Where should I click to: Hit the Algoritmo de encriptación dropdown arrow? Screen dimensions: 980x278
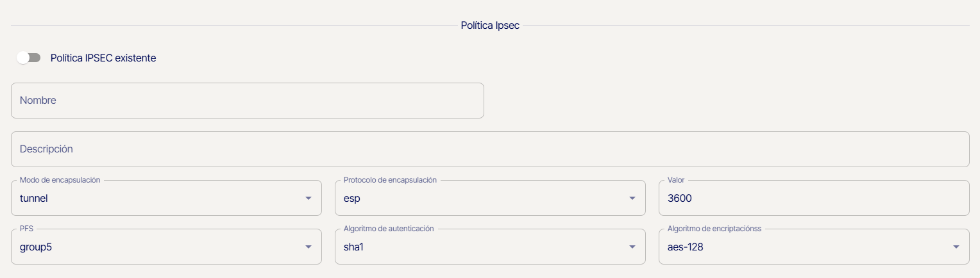point(956,247)
